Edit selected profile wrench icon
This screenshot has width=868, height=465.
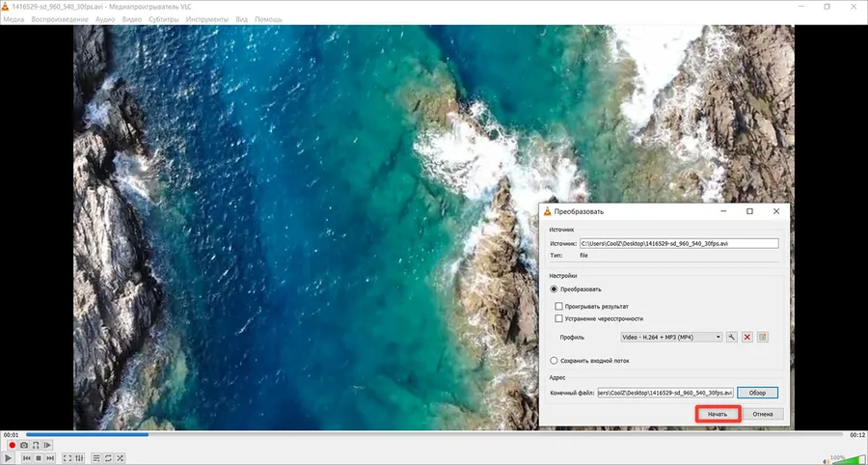732,337
